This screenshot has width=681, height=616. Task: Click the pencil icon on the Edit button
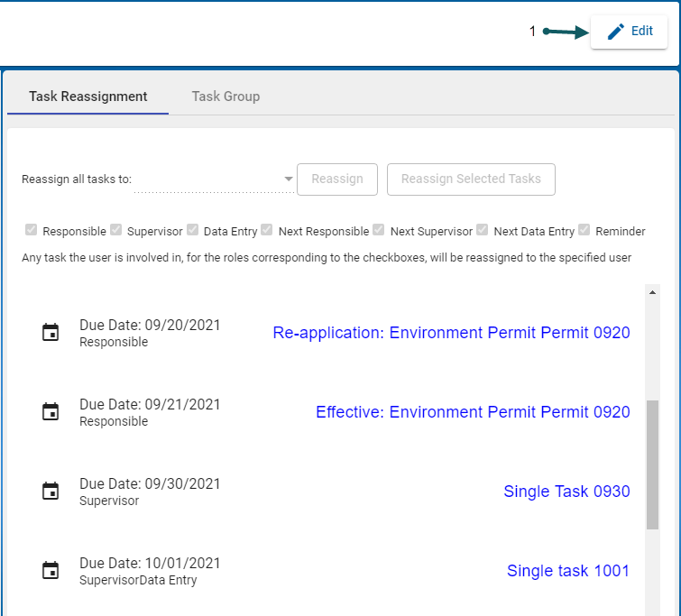click(x=616, y=32)
